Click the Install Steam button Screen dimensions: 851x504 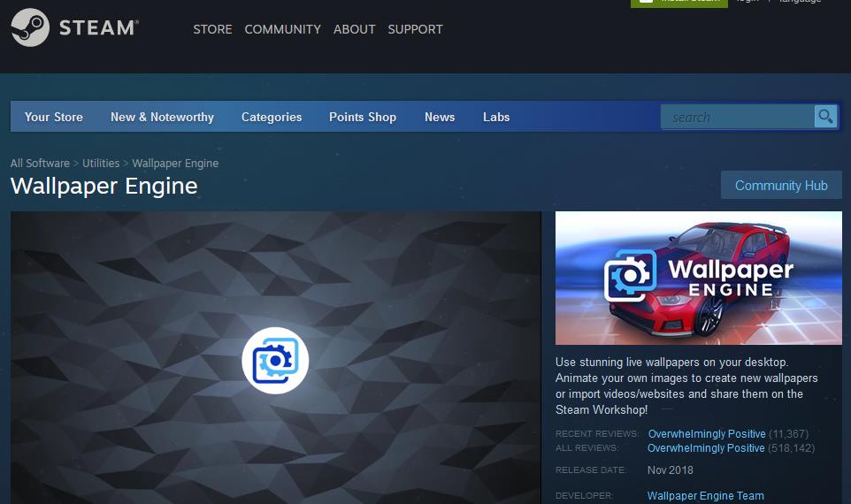pyautogui.click(x=679, y=2)
